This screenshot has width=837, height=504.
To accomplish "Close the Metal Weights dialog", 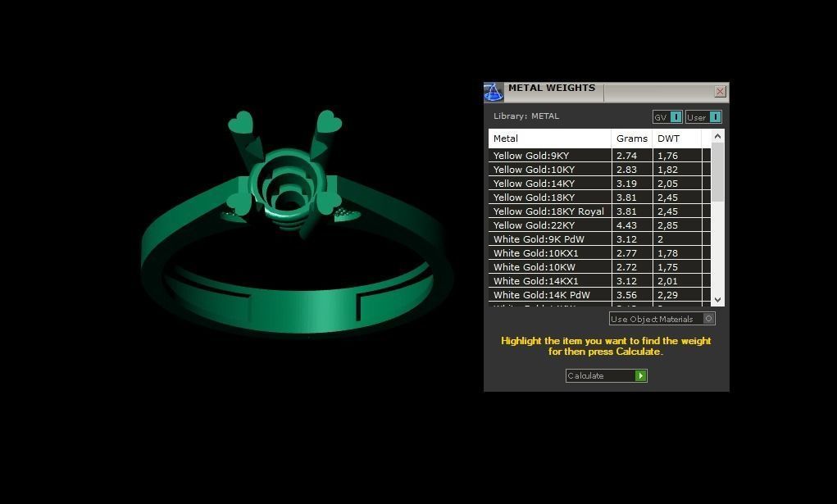I will [x=720, y=91].
